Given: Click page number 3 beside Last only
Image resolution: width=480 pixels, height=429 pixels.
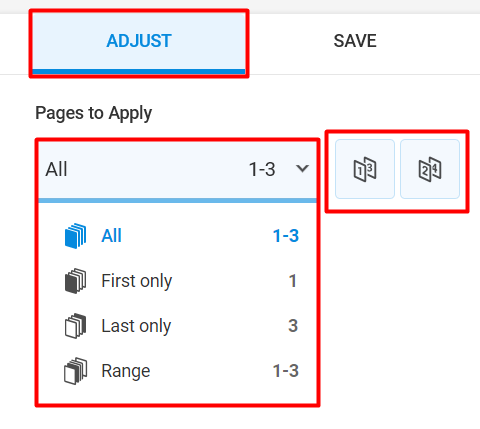Looking at the screenshot, I should click(x=293, y=326).
